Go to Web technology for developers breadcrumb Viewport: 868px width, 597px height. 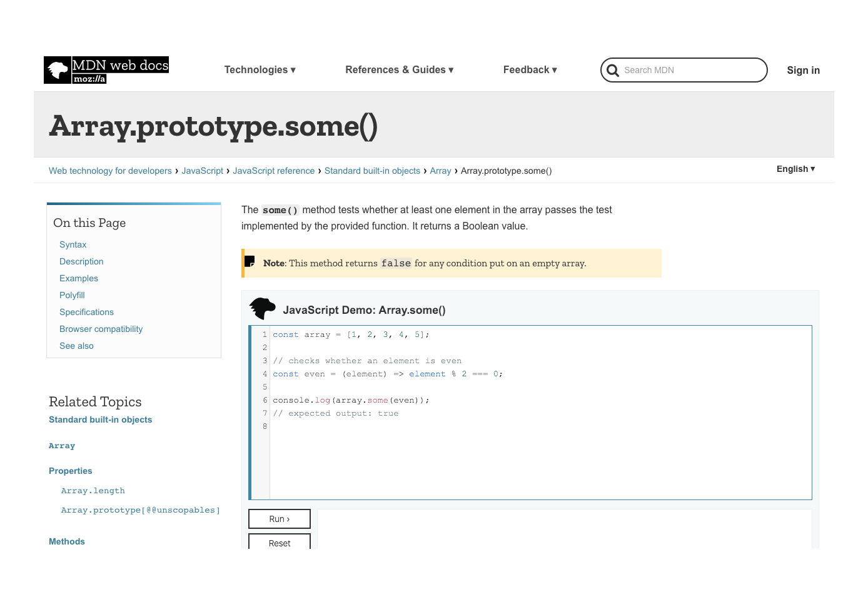110,171
